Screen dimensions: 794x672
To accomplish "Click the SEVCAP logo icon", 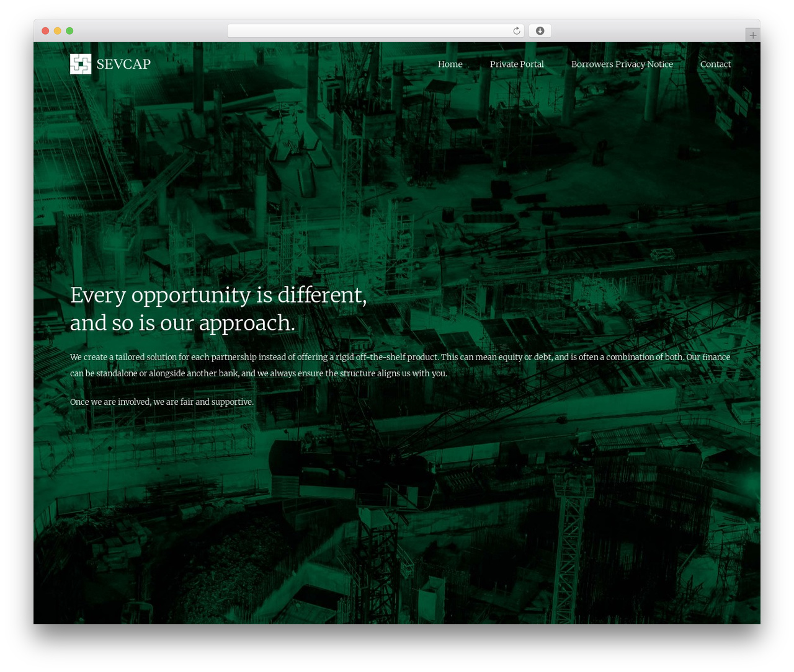I will 81,64.
